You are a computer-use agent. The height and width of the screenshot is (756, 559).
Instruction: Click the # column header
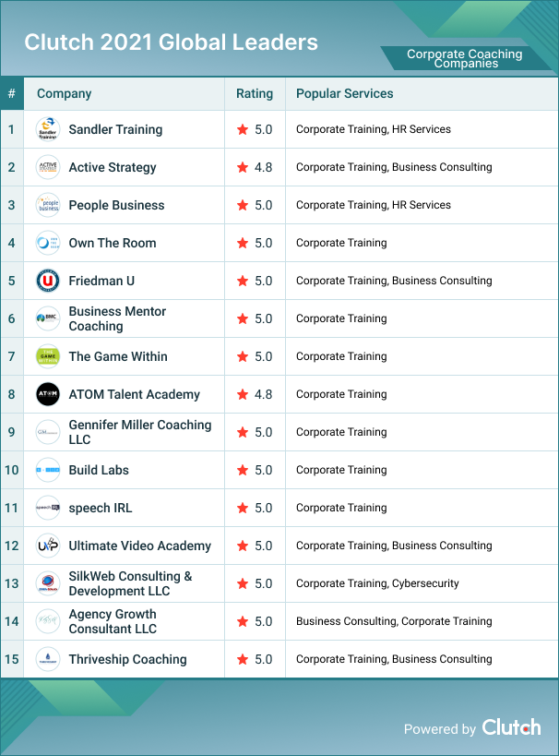(12, 93)
